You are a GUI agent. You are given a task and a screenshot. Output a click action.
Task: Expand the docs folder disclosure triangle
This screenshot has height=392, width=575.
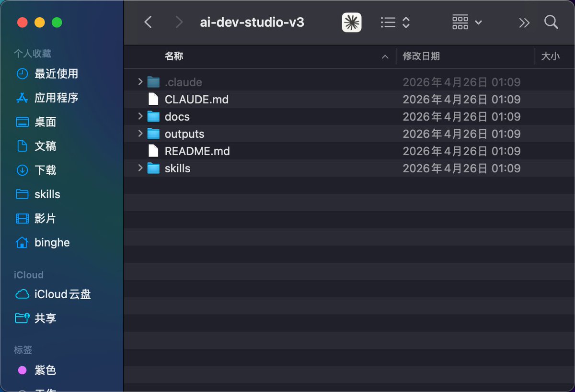(140, 116)
